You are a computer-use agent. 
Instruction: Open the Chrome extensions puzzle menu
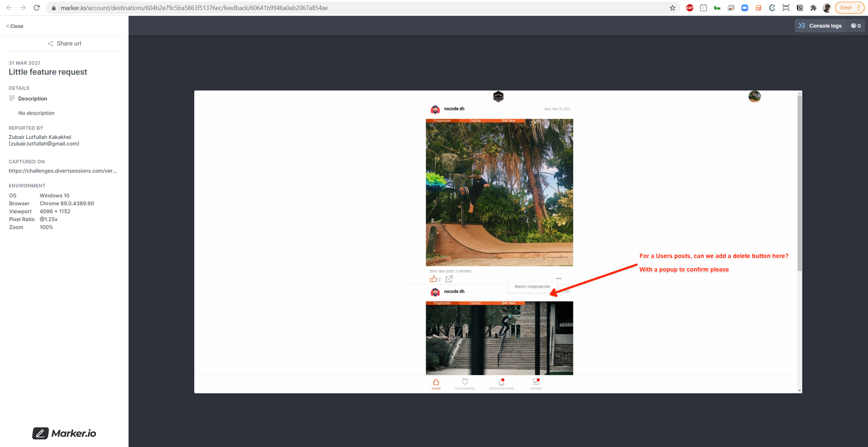click(x=813, y=8)
